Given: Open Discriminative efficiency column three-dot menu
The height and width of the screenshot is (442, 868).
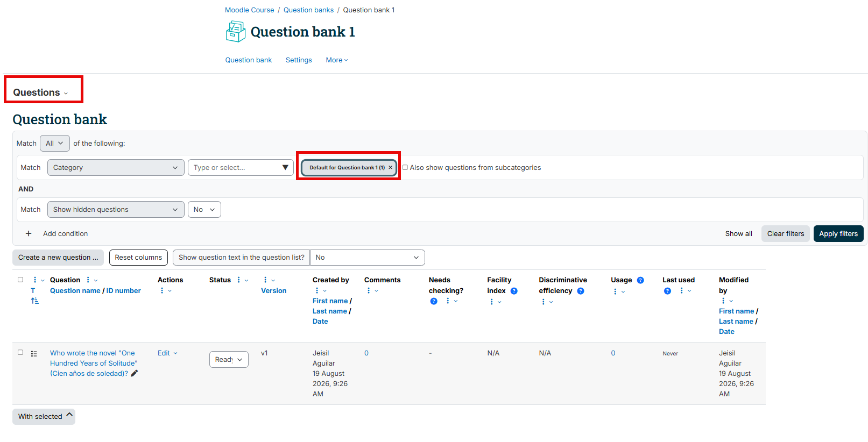Looking at the screenshot, I should pyautogui.click(x=543, y=302).
